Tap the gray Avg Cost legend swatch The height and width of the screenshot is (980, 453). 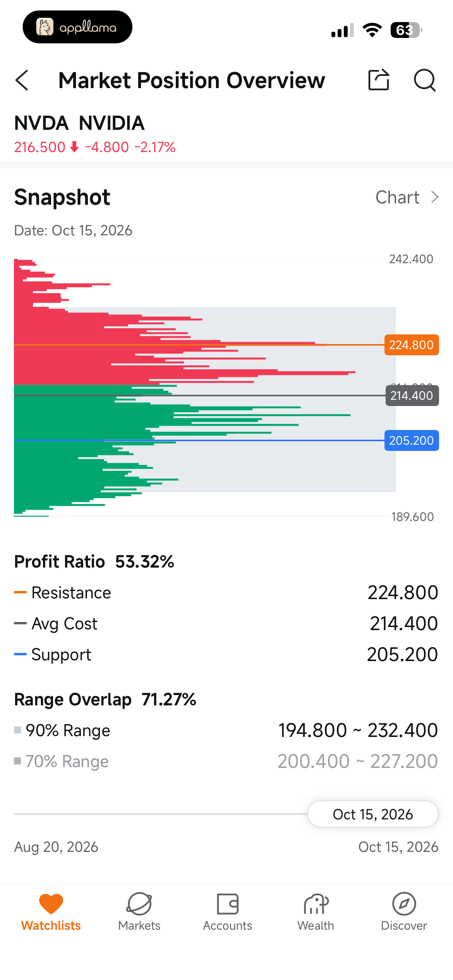click(20, 623)
